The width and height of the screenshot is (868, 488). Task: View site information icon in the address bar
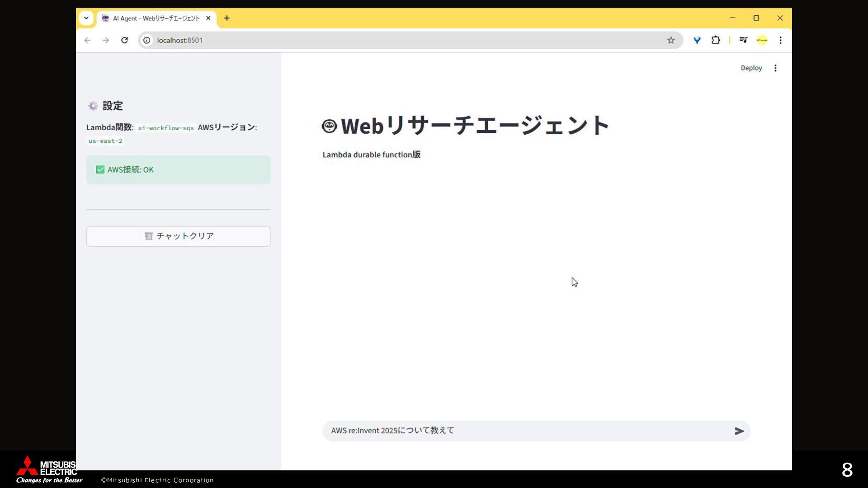click(147, 40)
